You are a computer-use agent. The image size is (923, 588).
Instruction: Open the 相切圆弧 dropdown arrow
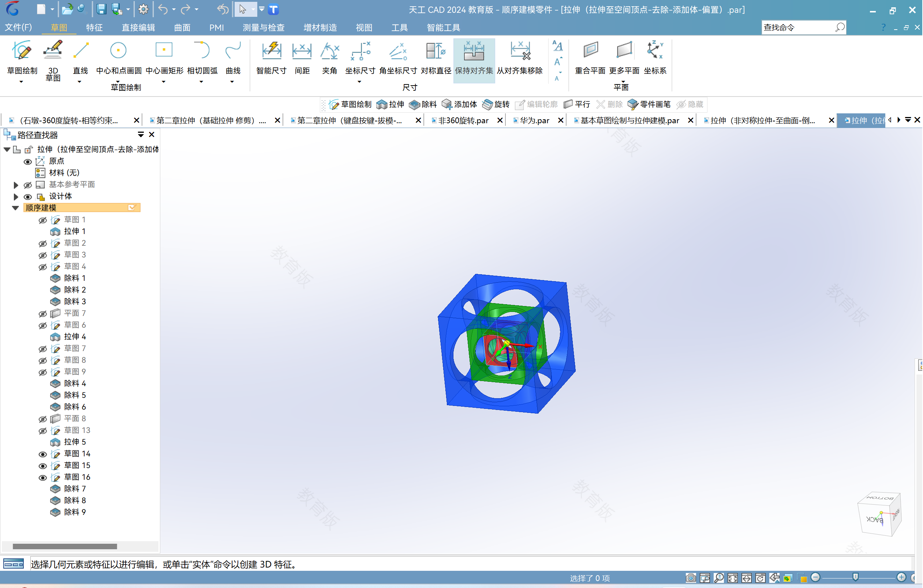point(201,82)
